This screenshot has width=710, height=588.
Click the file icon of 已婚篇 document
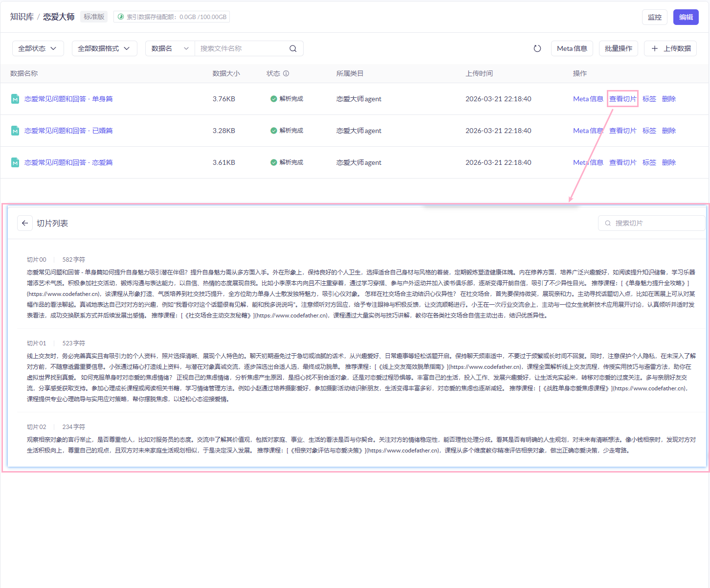[15, 131]
